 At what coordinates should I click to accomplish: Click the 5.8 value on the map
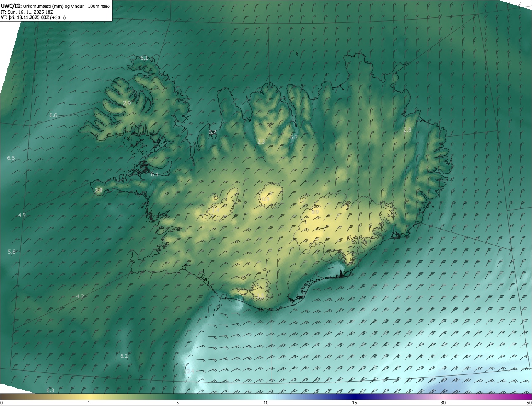pos(12,252)
